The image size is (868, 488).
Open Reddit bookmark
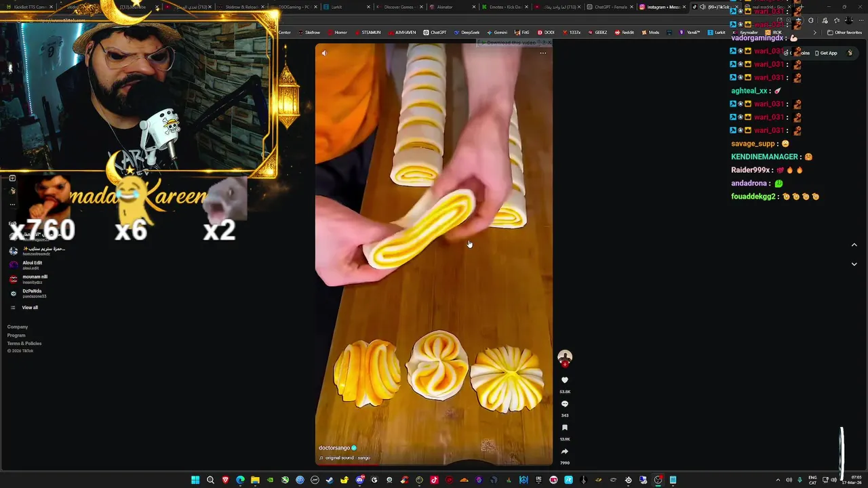point(625,33)
